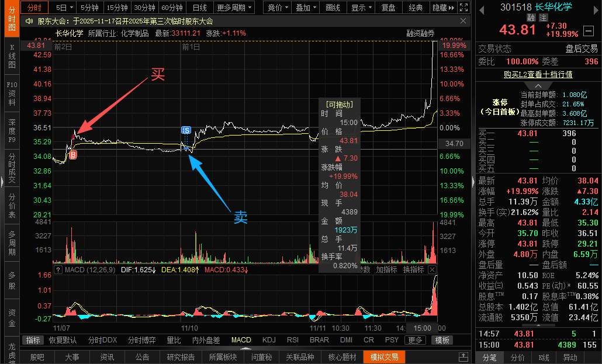The image size is (602, 364).
Task: Select the RSI indicator
Action: coord(293,340)
